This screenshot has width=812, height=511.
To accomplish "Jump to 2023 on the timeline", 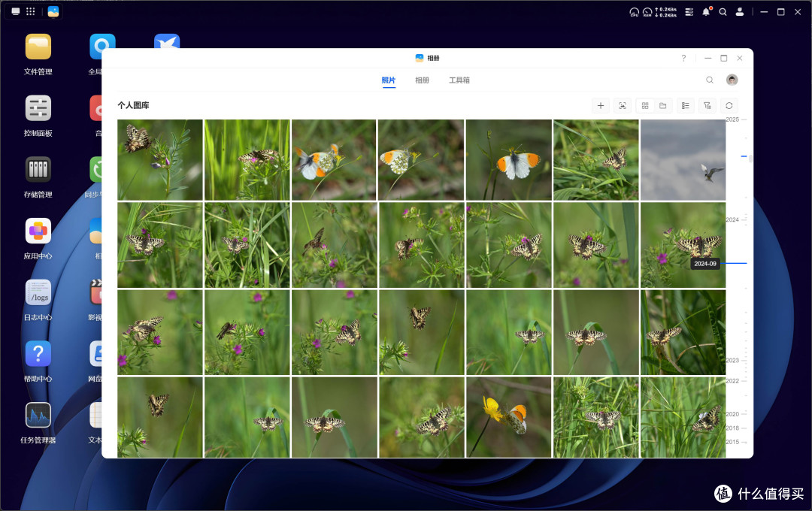I will tap(732, 361).
